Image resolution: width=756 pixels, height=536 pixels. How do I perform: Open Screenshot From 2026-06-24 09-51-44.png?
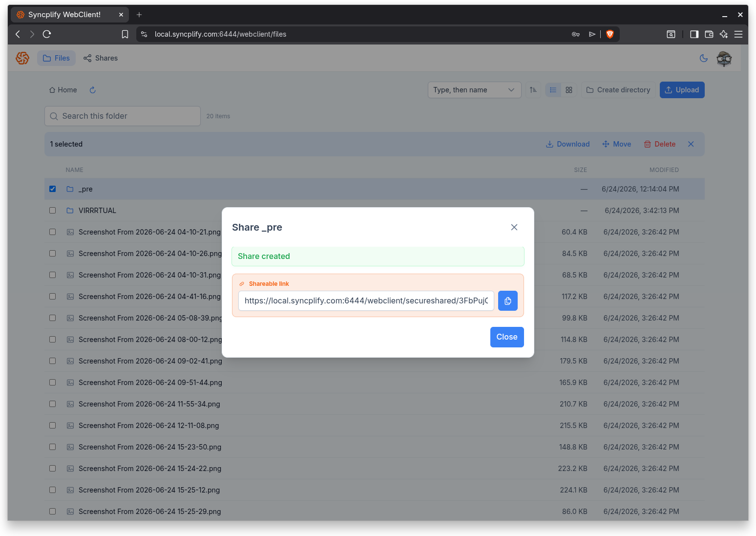coord(150,383)
